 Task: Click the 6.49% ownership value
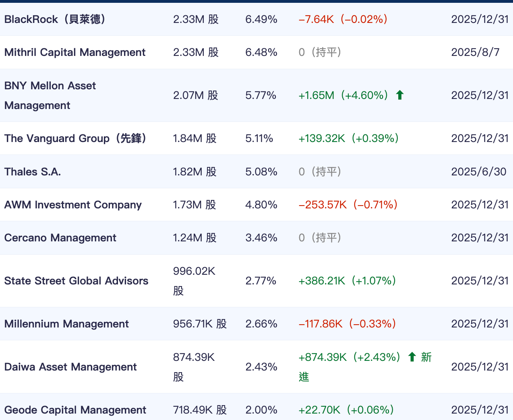coord(261,19)
